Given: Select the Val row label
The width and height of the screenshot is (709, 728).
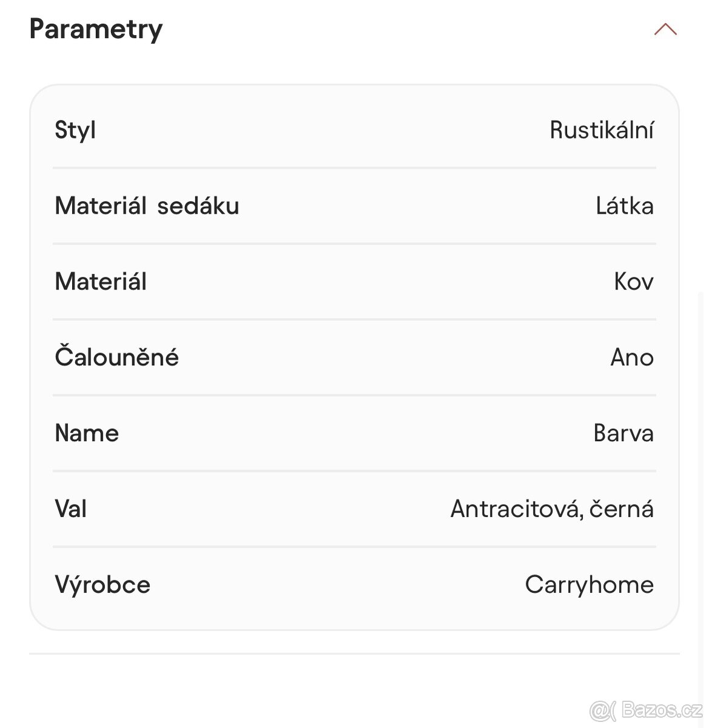Looking at the screenshot, I should point(71,509).
